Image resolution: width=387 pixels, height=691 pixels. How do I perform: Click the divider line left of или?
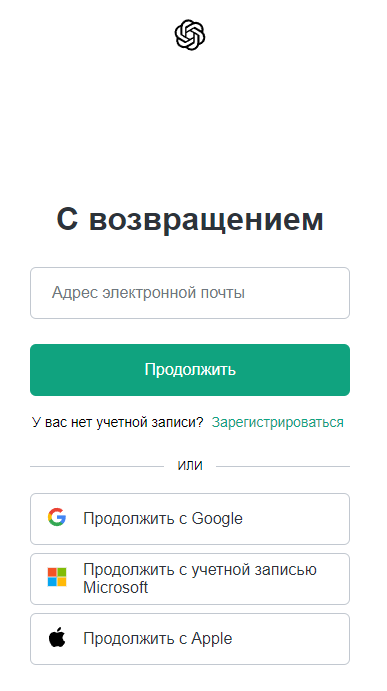pyautogui.click(x=97, y=466)
